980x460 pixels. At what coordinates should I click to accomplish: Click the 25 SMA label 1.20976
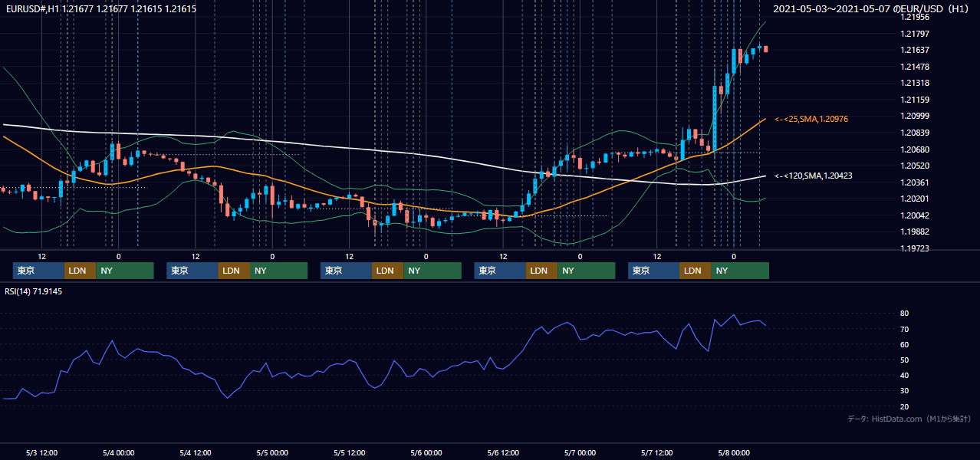click(811, 120)
